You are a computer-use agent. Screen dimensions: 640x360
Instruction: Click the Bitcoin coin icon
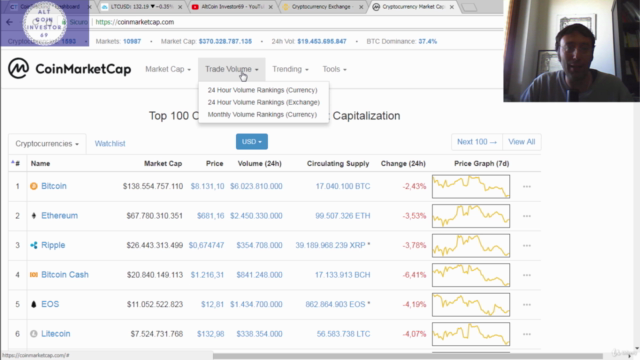coord(34,186)
